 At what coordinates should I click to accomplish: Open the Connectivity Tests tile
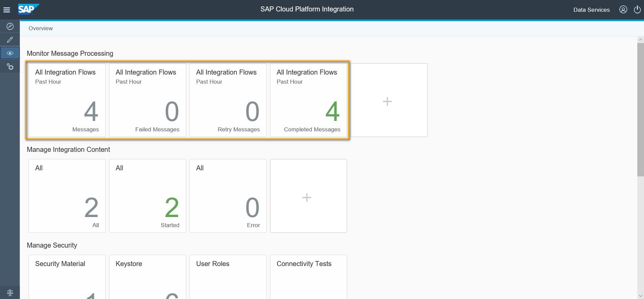point(309,277)
